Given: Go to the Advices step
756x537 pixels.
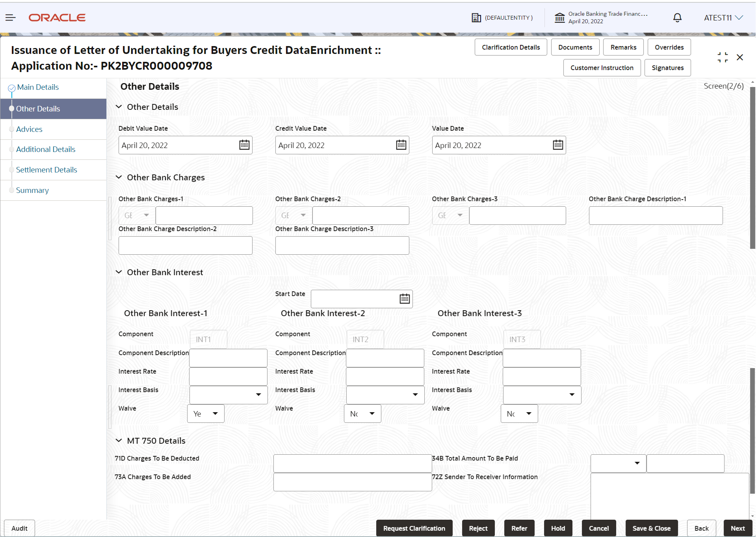Looking at the screenshot, I should (29, 129).
